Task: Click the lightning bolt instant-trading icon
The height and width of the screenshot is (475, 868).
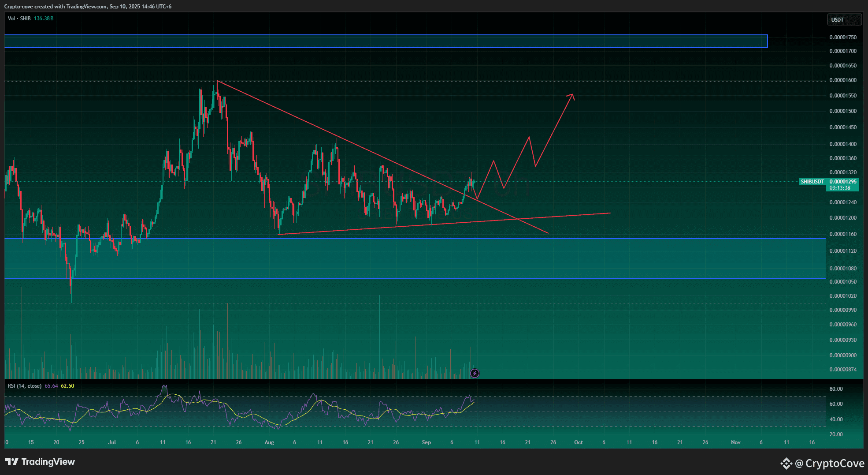Action: coord(474,374)
